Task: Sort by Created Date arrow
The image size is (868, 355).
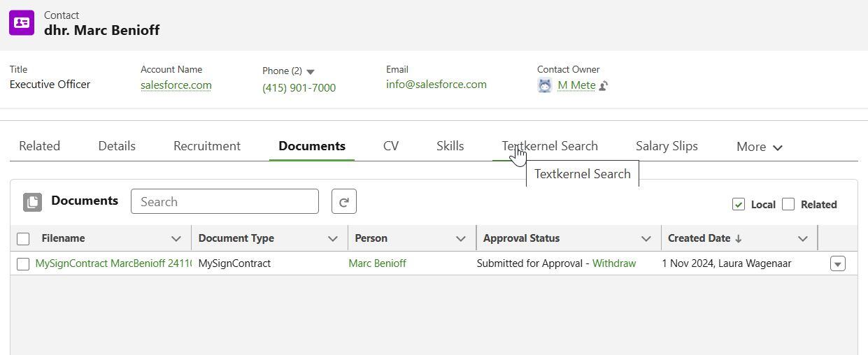Action: [x=739, y=238]
